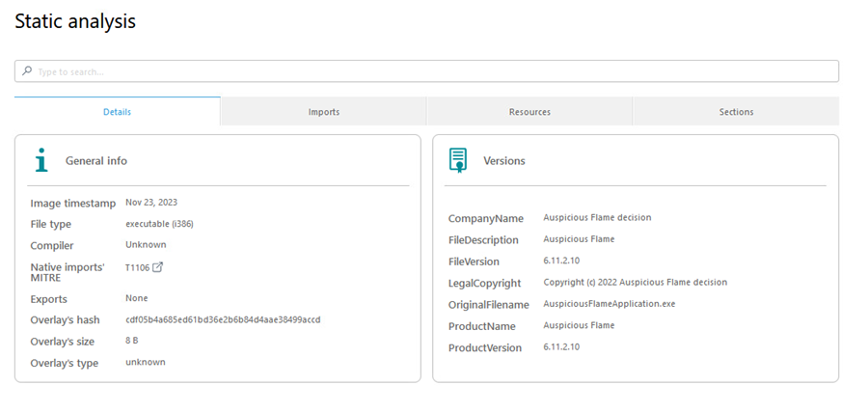Click the Versions panel title

click(504, 161)
